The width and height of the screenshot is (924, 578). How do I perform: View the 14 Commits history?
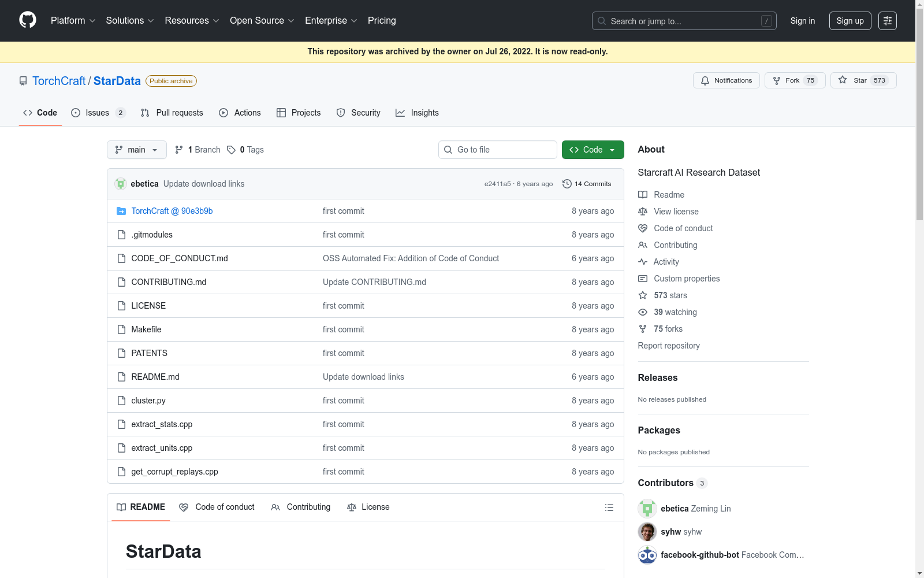(587, 184)
